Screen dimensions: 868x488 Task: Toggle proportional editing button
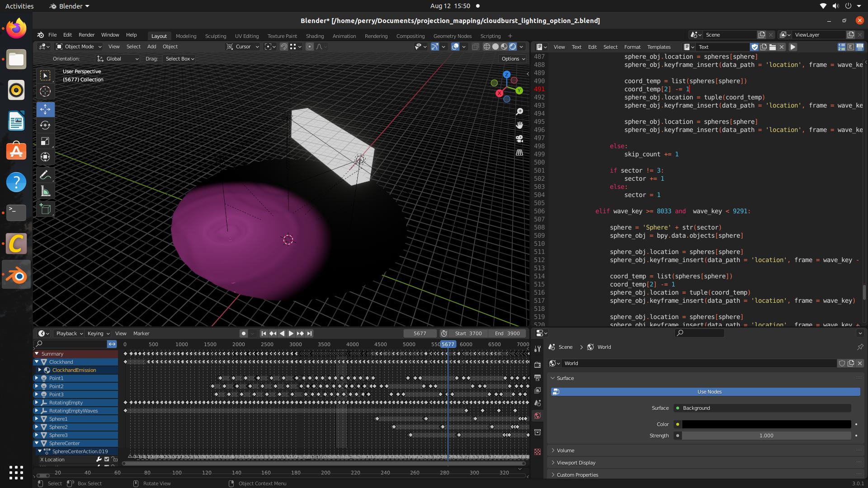tap(310, 47)
